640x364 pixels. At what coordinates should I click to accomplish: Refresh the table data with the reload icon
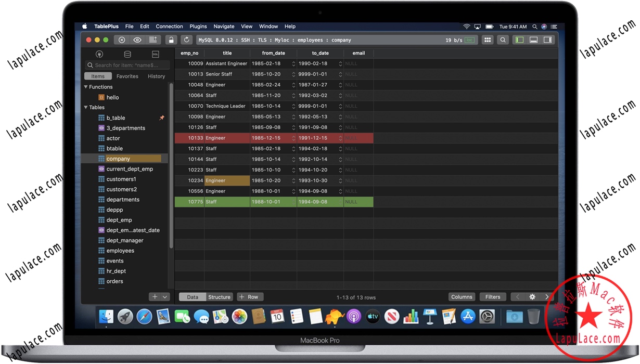[186, 40]
